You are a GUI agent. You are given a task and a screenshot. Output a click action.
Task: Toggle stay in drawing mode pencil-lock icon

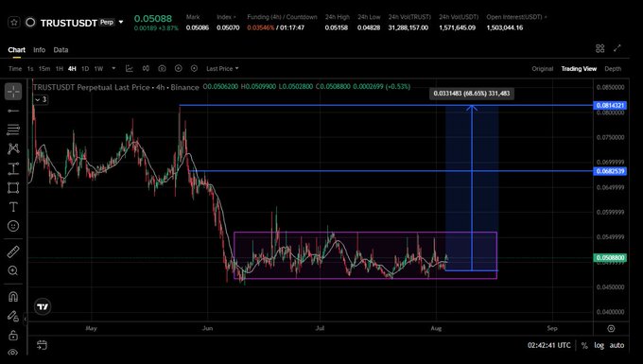13,316
